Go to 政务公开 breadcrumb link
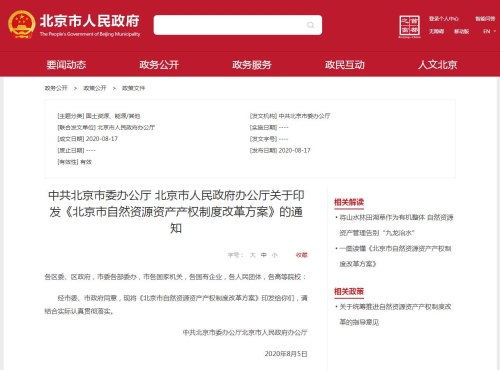This screenshot has width=500, height=370. (56, 88)
